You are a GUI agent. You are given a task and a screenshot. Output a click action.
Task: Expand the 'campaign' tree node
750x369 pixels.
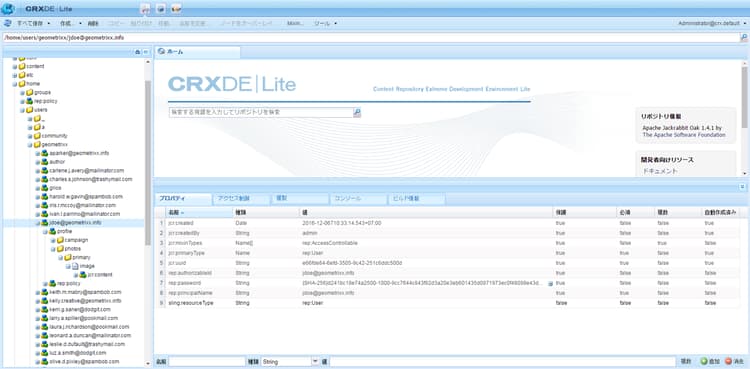53,240
